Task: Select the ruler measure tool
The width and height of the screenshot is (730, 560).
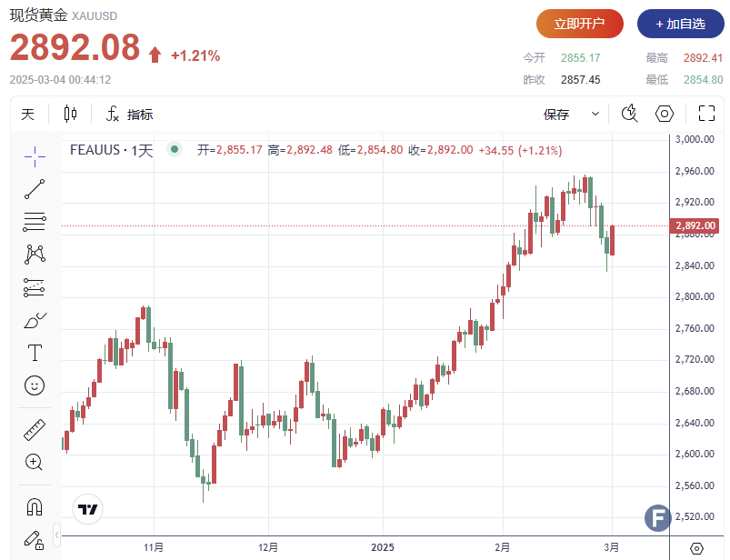Action: pos(35,429)
